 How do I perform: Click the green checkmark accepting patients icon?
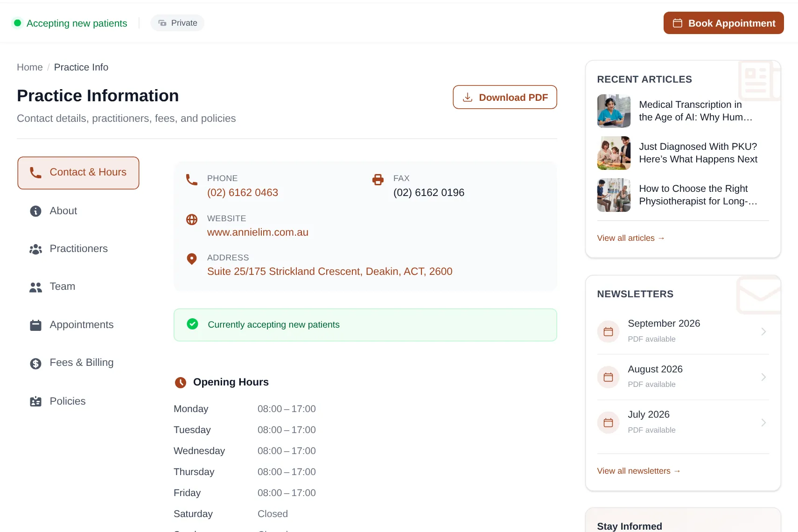point(192,324)
